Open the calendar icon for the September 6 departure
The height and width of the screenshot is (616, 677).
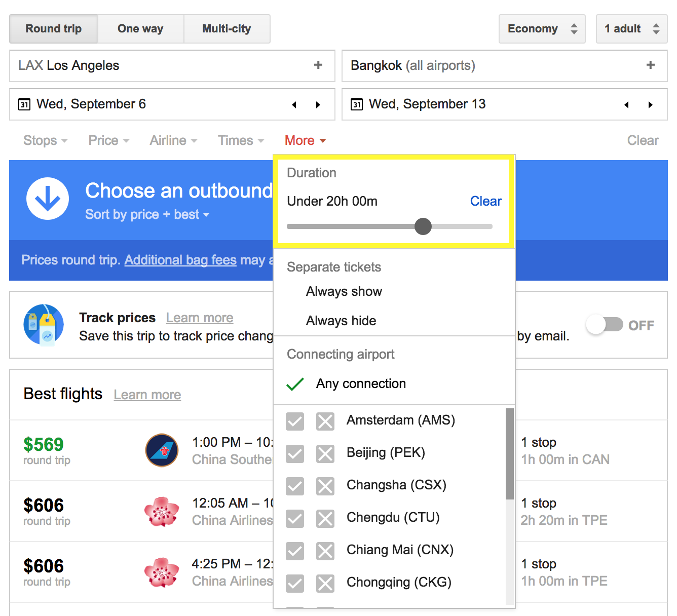[x=24, y=104]
